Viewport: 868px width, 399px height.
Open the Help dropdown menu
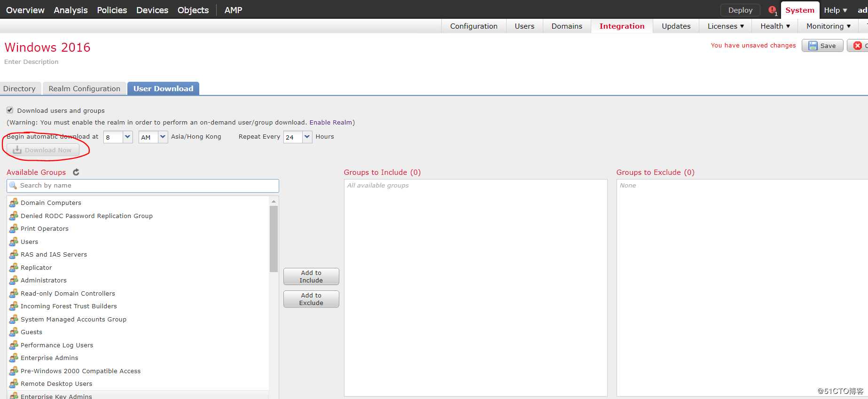836,10
